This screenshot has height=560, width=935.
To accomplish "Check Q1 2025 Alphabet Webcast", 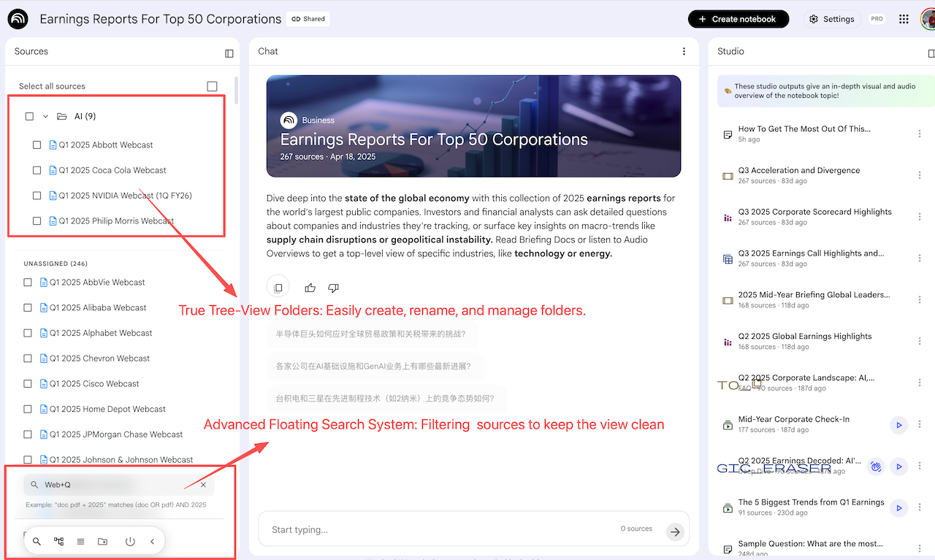I will [x=28, y=333].
